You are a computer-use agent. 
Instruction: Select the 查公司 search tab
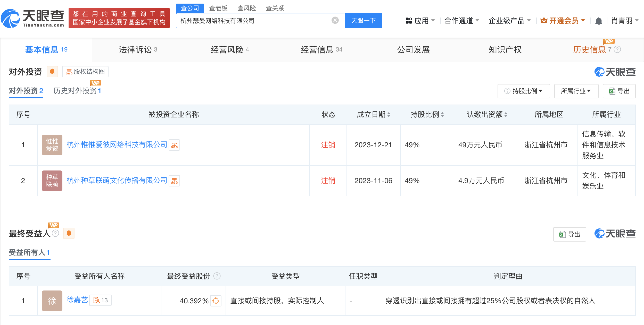point(190,8)
